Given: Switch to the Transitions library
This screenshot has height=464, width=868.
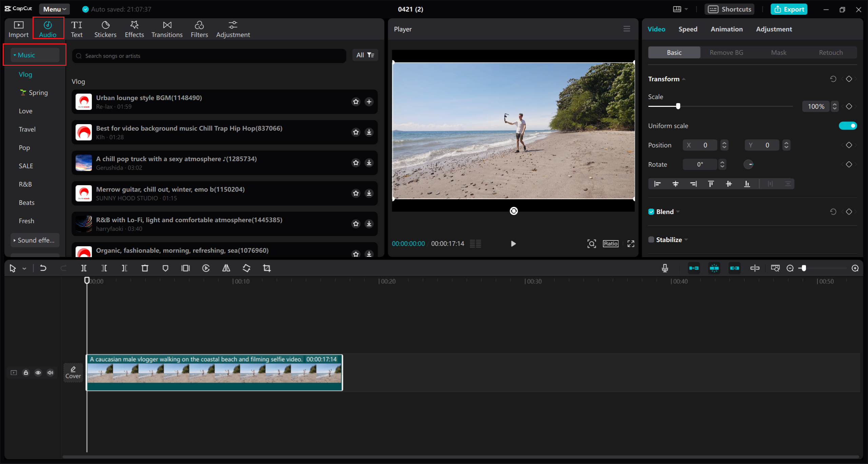Looking at the screenshot, I should (167, 28).
